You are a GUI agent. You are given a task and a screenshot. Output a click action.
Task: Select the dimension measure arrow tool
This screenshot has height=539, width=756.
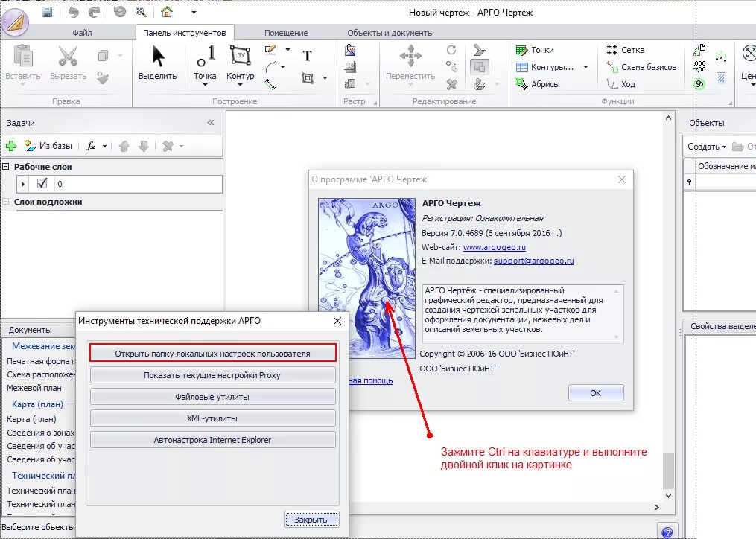click(270, 84)
